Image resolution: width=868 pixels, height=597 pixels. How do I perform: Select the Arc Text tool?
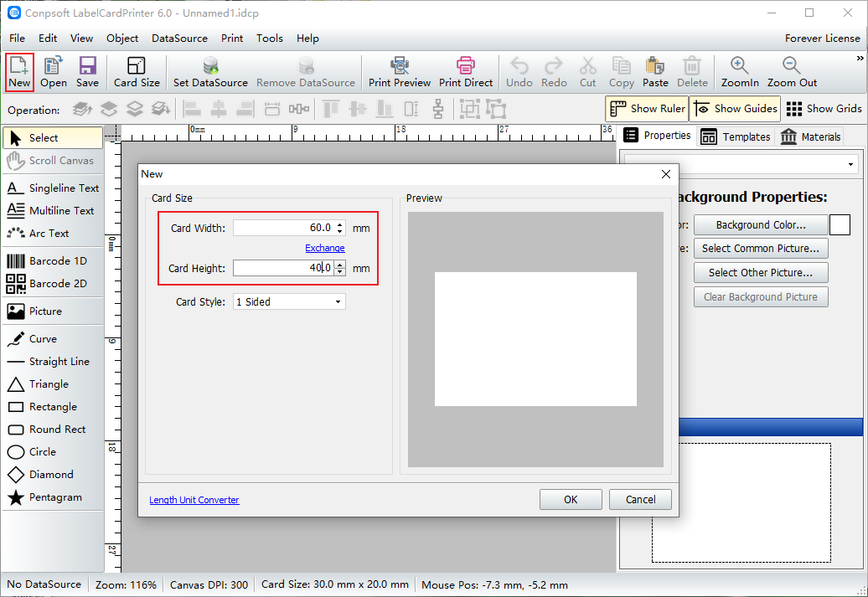53,234
